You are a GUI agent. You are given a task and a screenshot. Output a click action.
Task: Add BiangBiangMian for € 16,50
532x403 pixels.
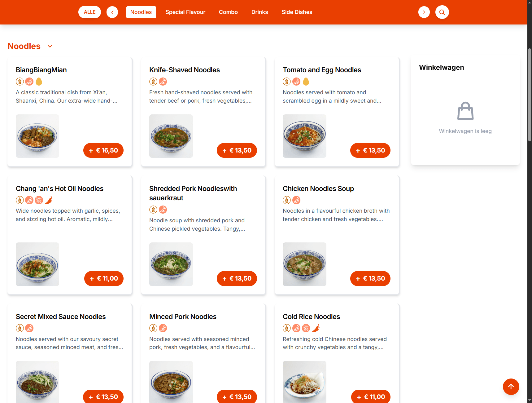pos(103,150)
